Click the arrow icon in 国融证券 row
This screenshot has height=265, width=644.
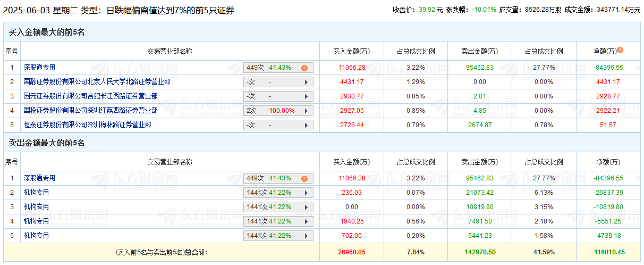click(x=306, y=82)
